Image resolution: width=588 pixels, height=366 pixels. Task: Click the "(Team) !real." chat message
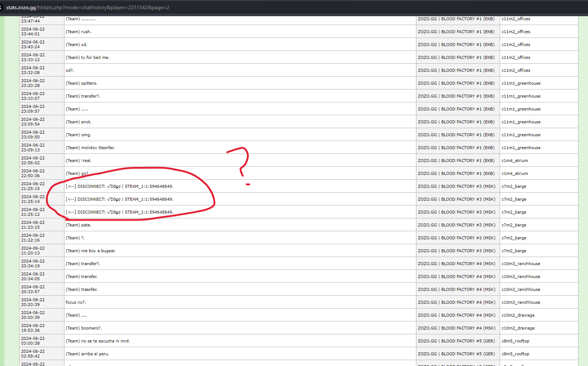[79, 161]
